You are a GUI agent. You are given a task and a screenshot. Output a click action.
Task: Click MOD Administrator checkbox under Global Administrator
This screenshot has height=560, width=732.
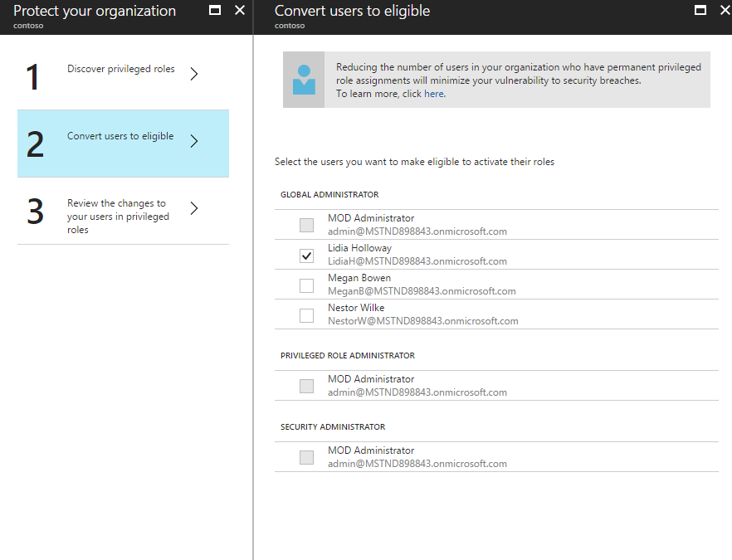tap(307, 225)
